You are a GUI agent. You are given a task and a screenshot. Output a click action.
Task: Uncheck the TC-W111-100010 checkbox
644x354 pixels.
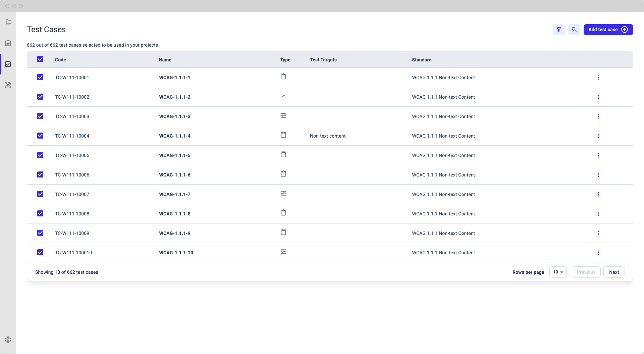click(40, 252)
